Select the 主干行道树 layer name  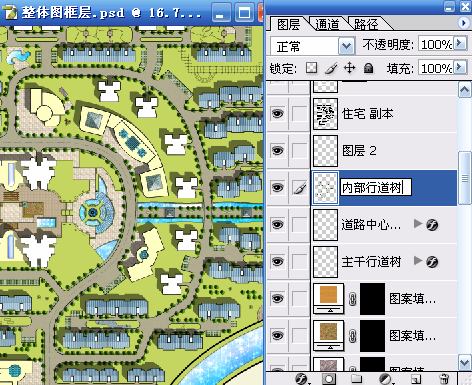[x=371, y=262]
